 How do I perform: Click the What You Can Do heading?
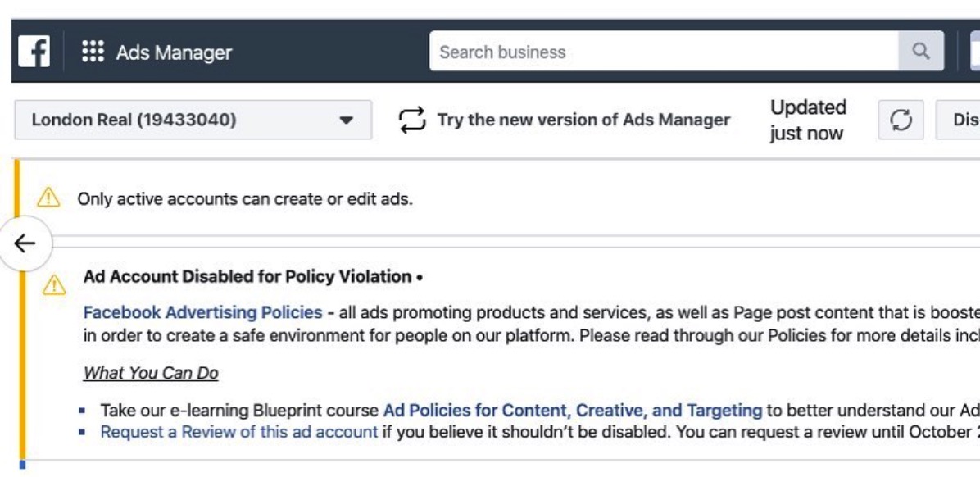[x=152, y=374]
